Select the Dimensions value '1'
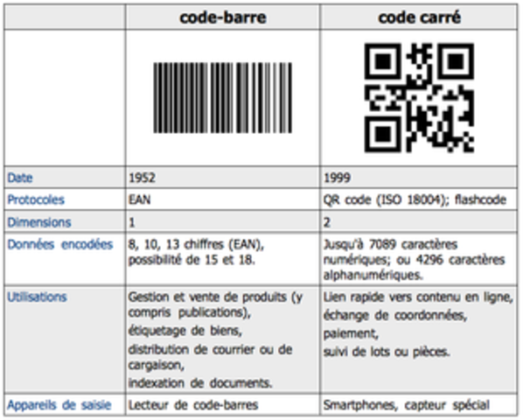 pyautogui.click(x=132, y=222)
